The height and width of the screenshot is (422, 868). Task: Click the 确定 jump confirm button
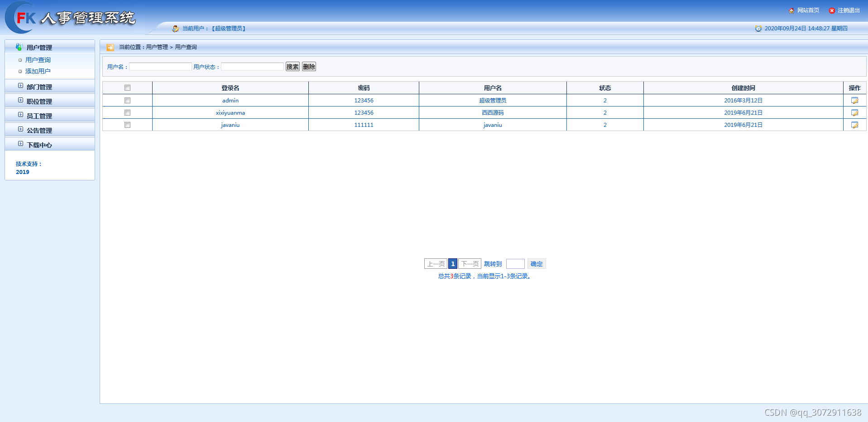point(537,264)
